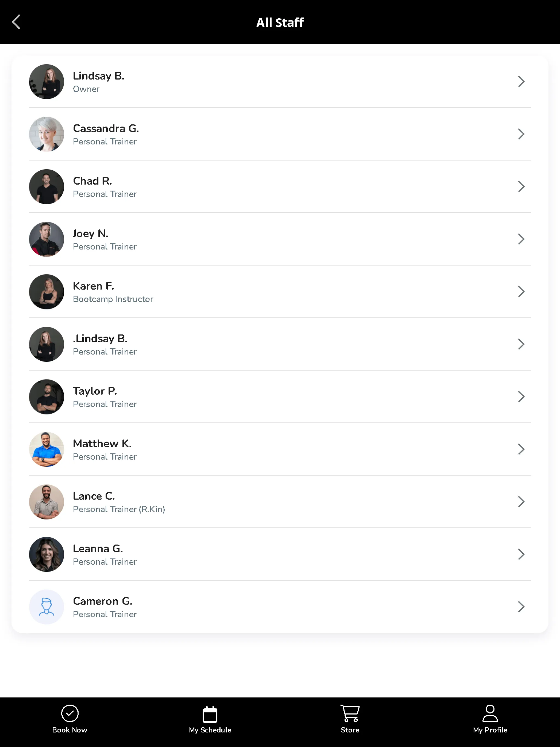Toggle .Lindsay B. Personal Trainer row

(280, 343)
